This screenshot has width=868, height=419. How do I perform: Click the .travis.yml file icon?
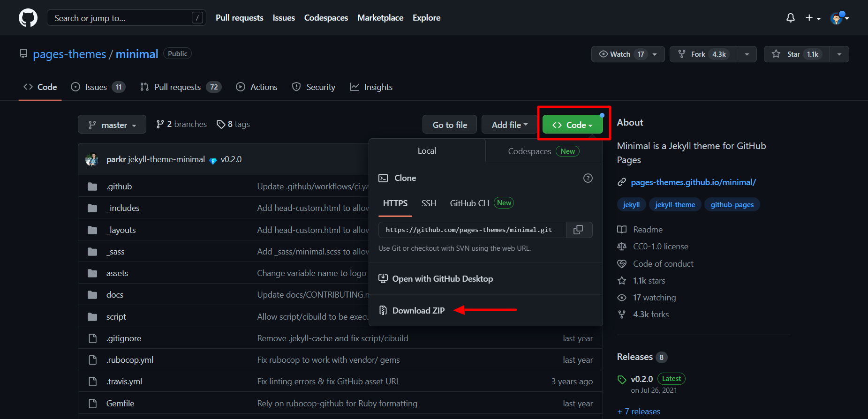coord(92,382)
